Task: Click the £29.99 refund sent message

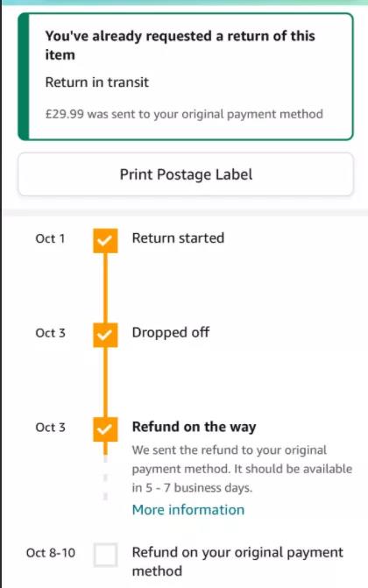Action: 184,114
